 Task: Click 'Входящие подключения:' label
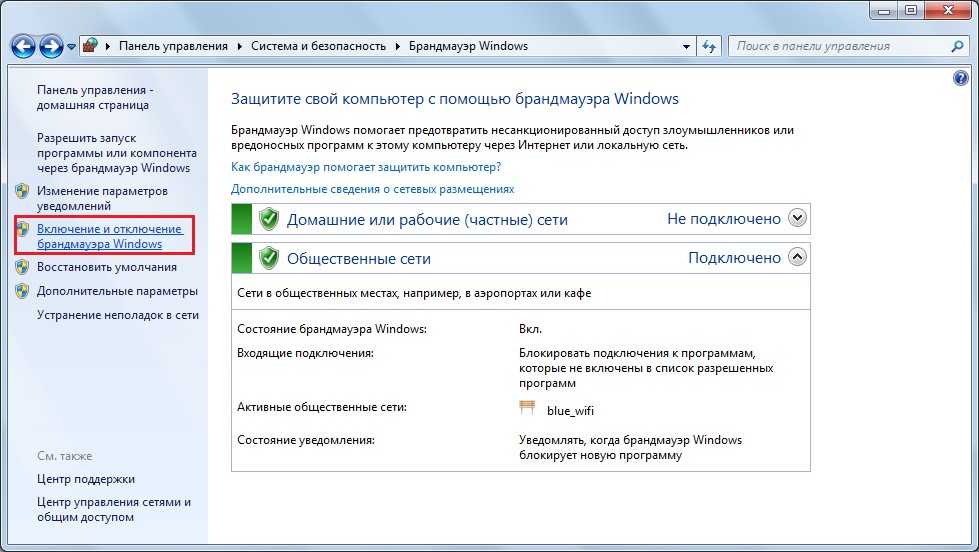pyautogui.click(x=305, y=353)
